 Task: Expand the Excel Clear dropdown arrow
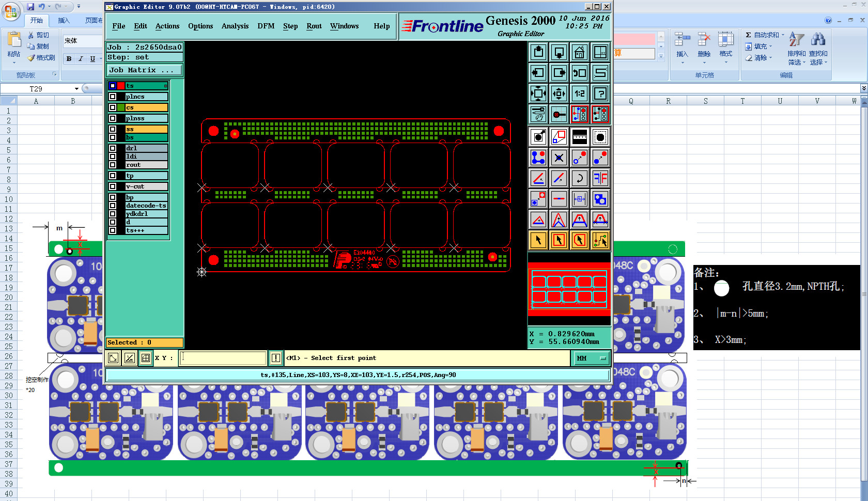pos(770,58)
